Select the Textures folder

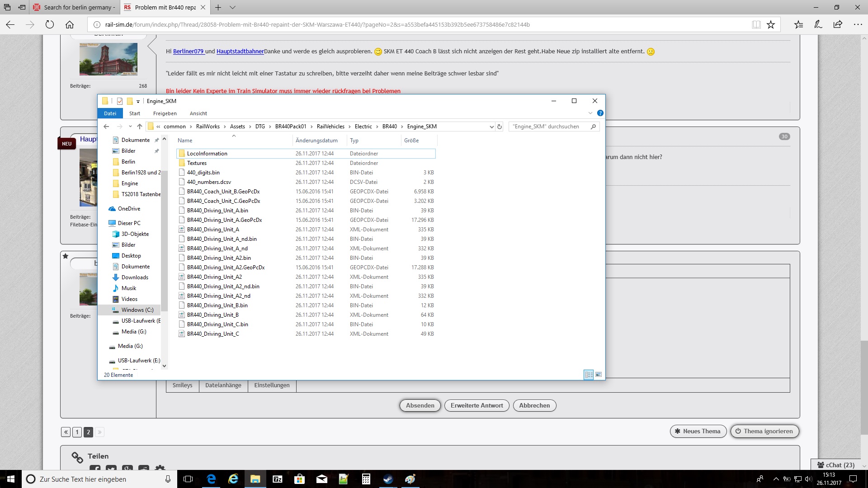pyautogui.click(x=197, y=163)
